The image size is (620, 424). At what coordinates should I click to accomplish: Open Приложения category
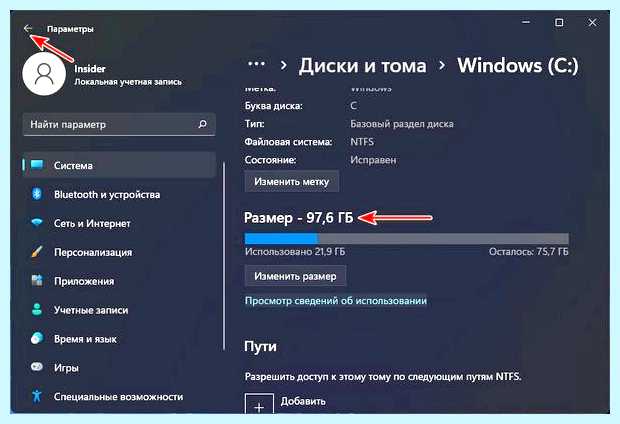(119, 281)
